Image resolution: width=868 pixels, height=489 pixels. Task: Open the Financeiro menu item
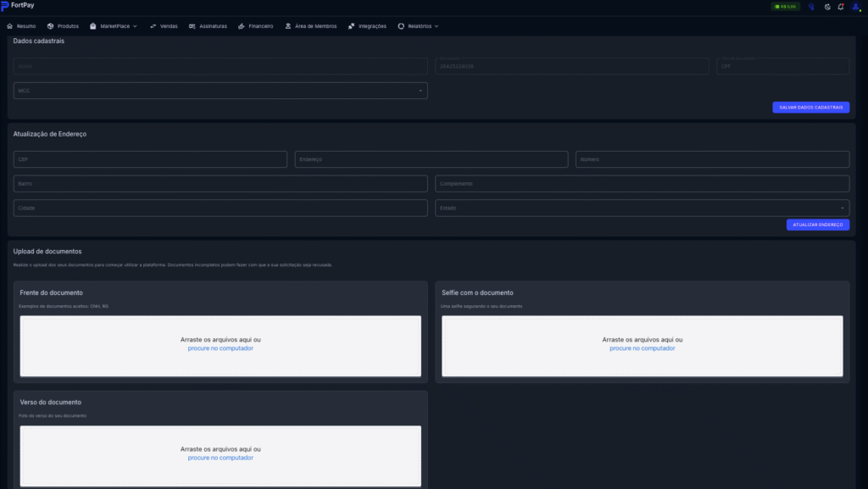(256, 26)
